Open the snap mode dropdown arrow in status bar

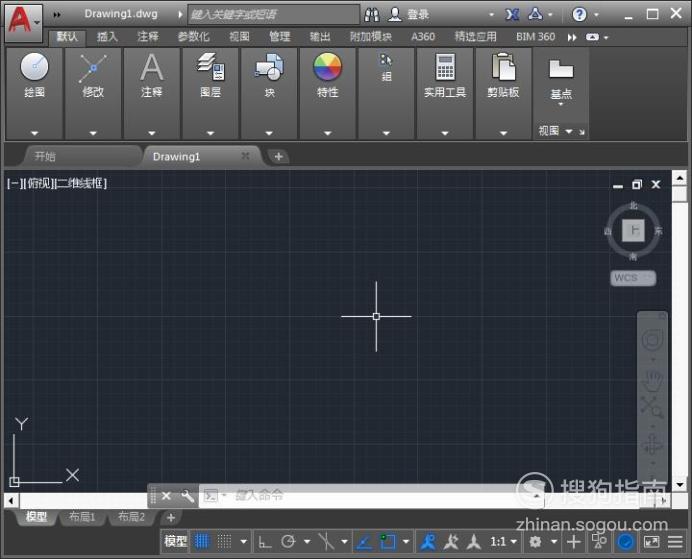(x=243, y=542)
